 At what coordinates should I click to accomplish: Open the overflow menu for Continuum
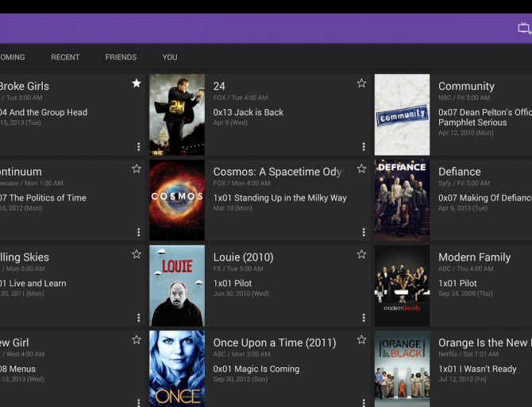point(138,232)
